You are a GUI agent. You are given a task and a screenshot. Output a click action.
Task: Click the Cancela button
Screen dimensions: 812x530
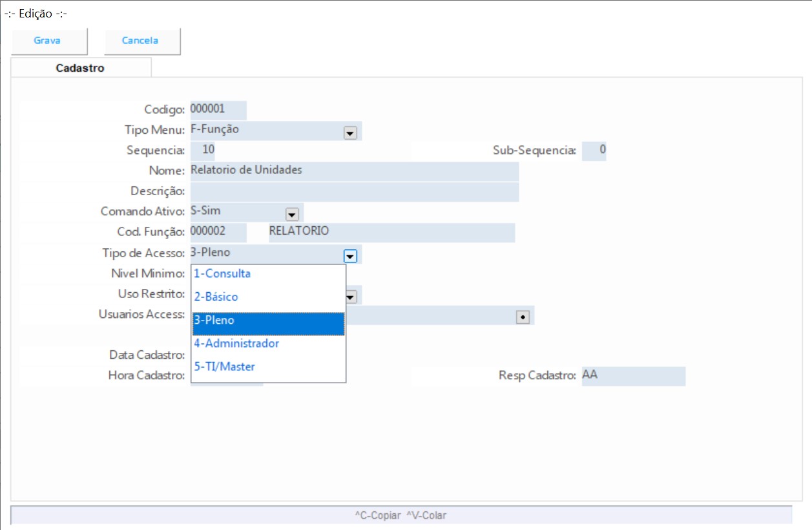coord(140,41)
